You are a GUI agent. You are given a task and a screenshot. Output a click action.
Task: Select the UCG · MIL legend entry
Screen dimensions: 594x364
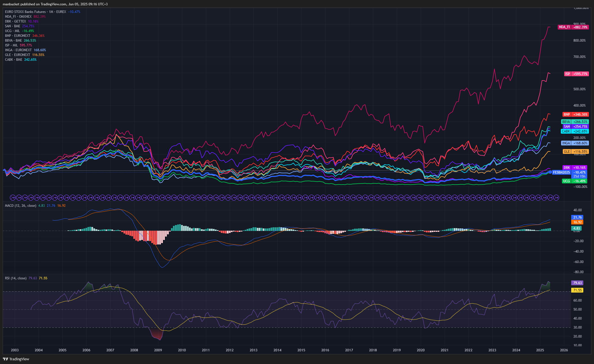pyautogui.click(x=12, y=31)
